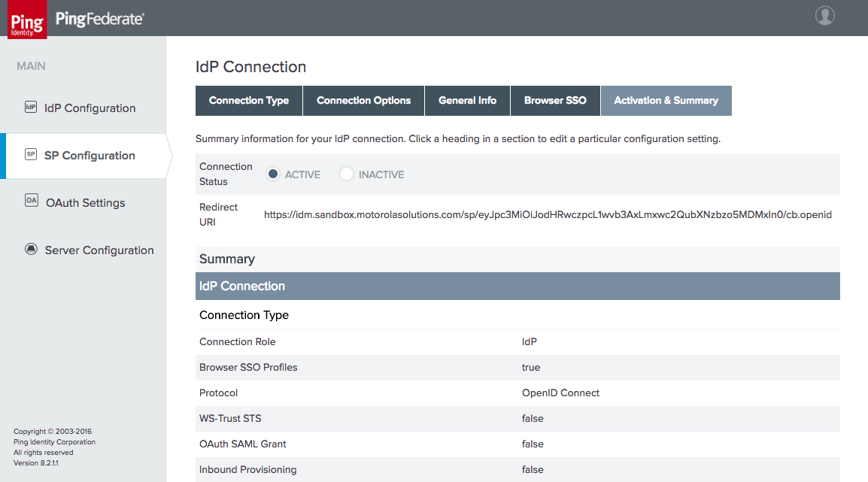Click the false value for WS-Trust STS
Viewport: 868px width, 482px height.
click(x=533, y=418)
